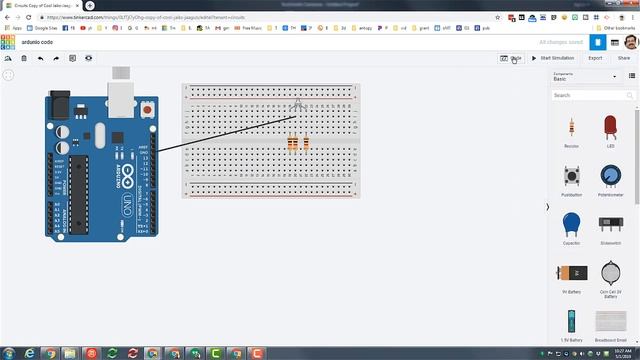Toggle notes visibility eye icon
The image size is (640, 360).
[x=89, y=58]
